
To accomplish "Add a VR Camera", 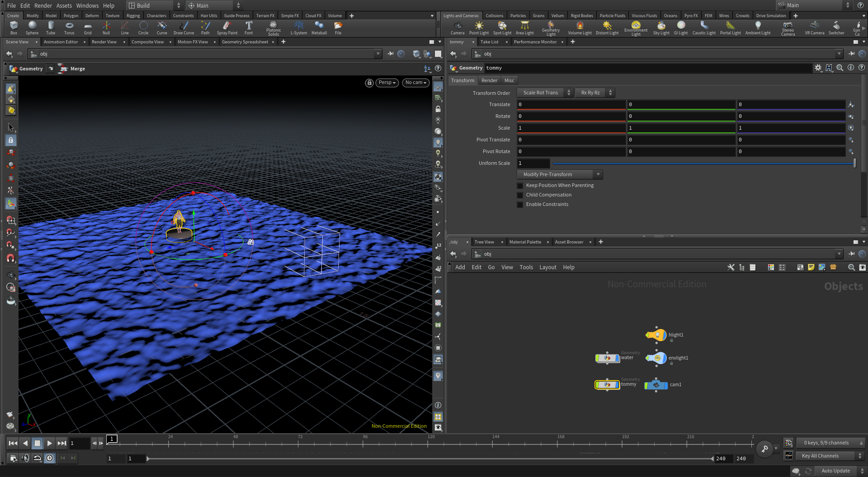I will pyautogui.click(x=815, y=28).
